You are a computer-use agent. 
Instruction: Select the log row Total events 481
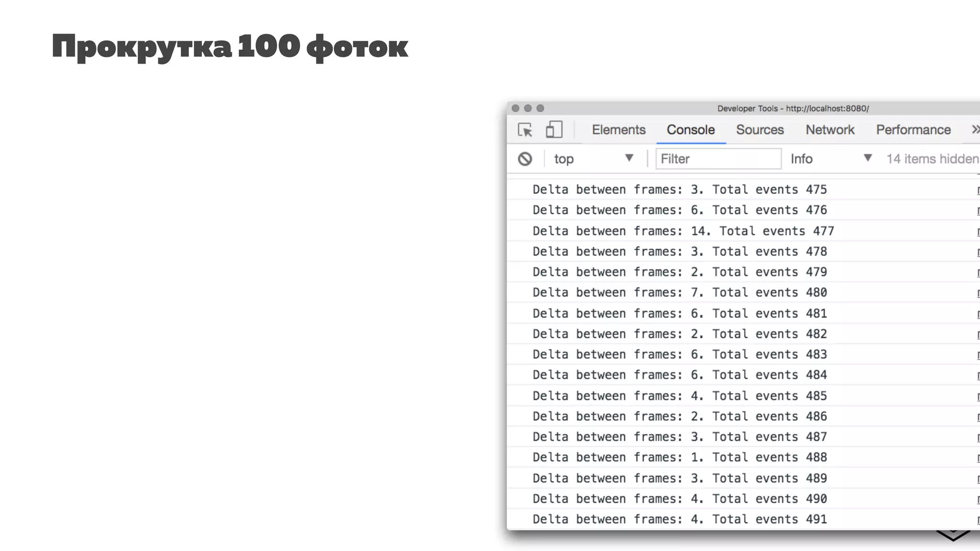pyautogui.click(x=743, y=314)
